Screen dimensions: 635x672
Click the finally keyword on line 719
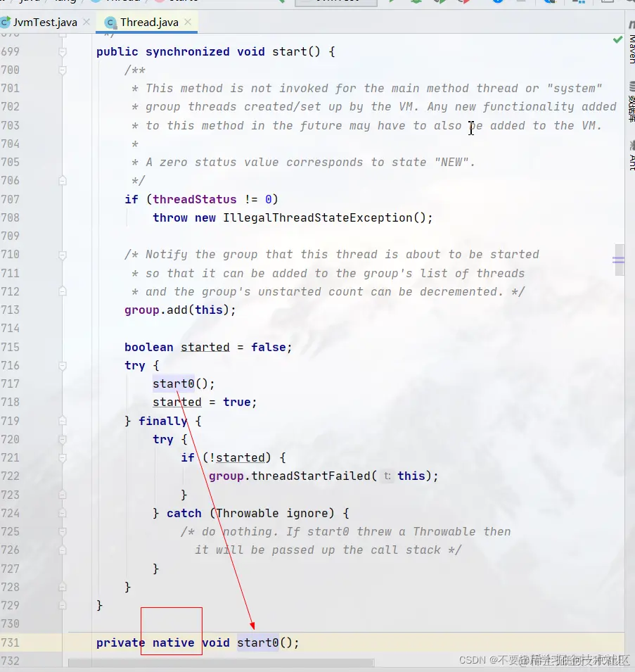pos(162,421)
